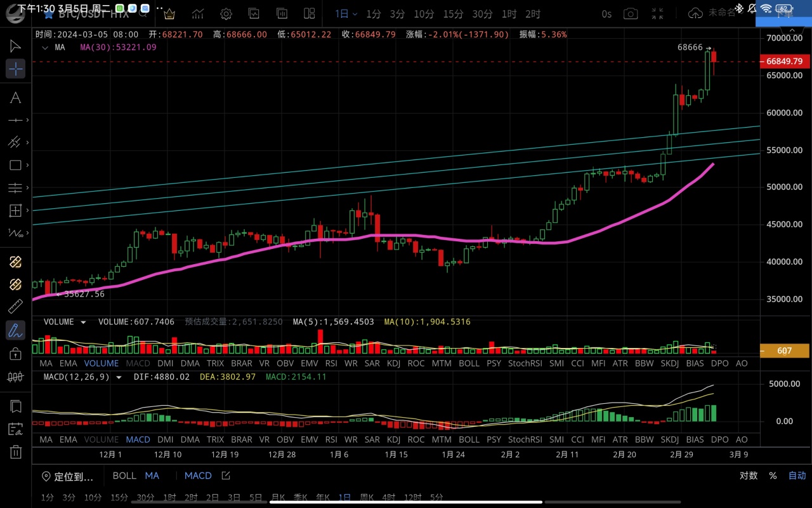Select SAR in MACD pane indicator row
812x508 pixels.
372,439
